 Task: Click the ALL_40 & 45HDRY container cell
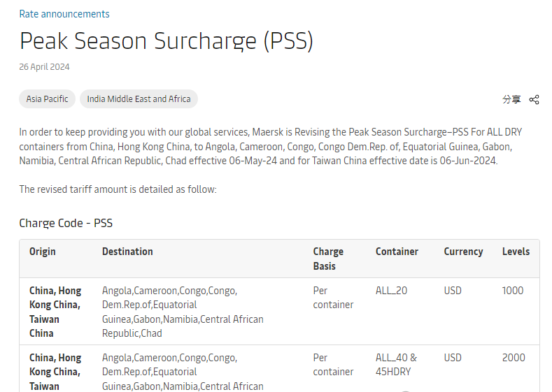[x=396, y=365]
